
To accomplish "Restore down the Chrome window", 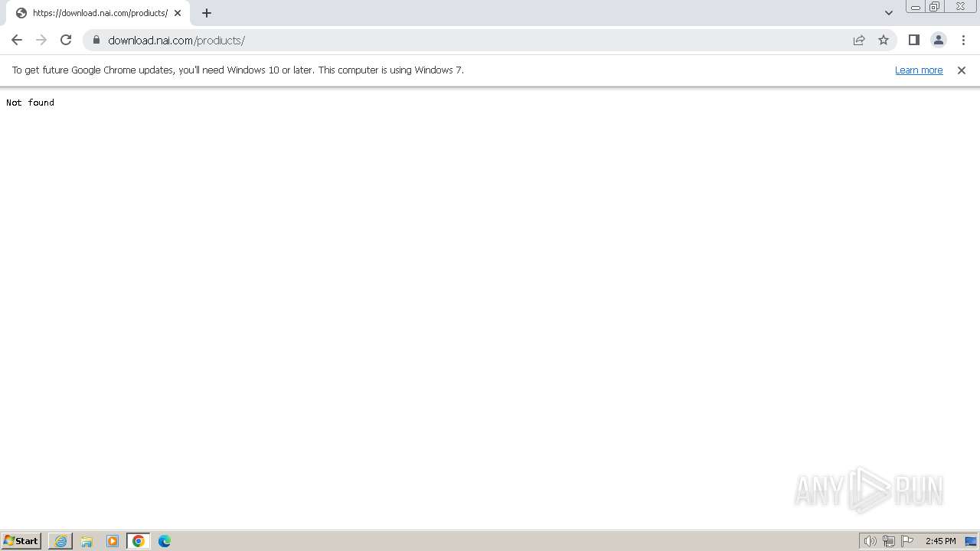I will pos(934,7).
